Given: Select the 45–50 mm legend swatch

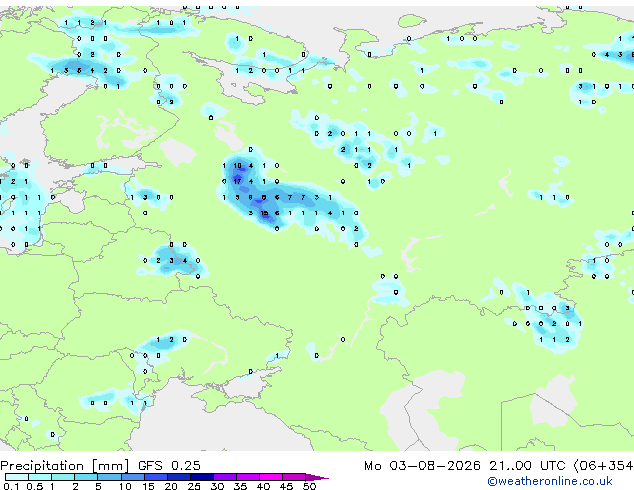Looking at the screenshot, I should 294,477.
